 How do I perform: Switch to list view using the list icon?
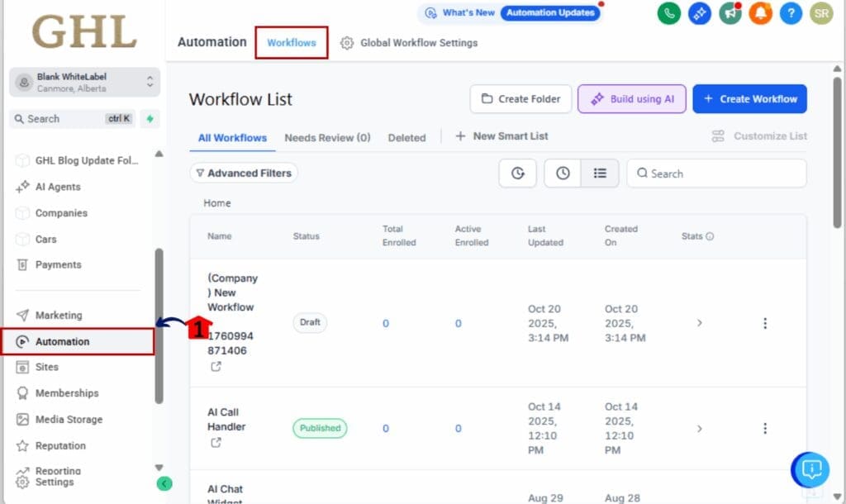coord(601,173)
